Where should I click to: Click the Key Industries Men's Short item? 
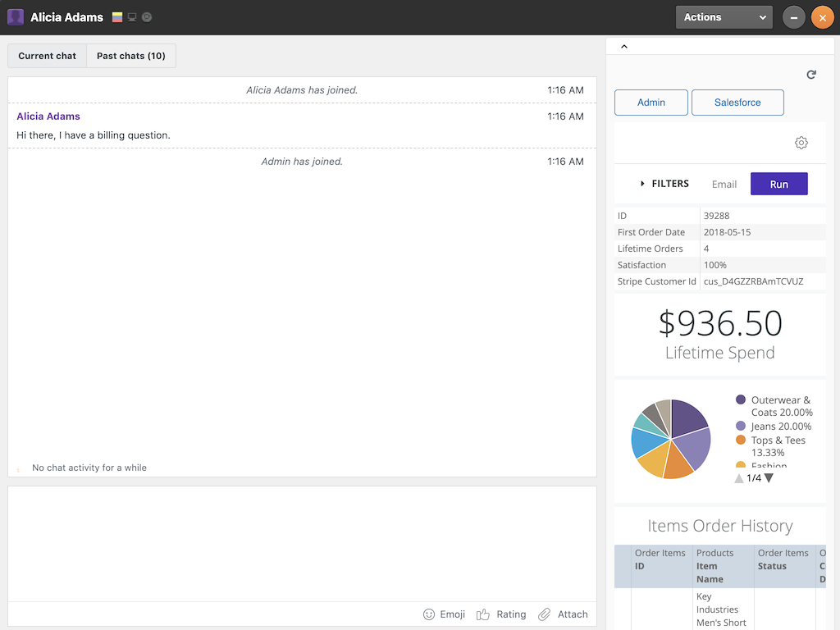pos(721,609)
